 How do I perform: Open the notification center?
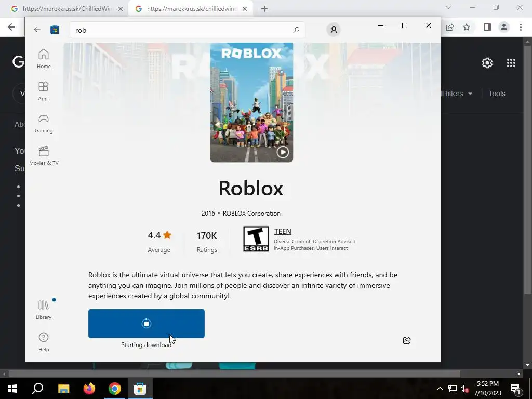[516, 389]
